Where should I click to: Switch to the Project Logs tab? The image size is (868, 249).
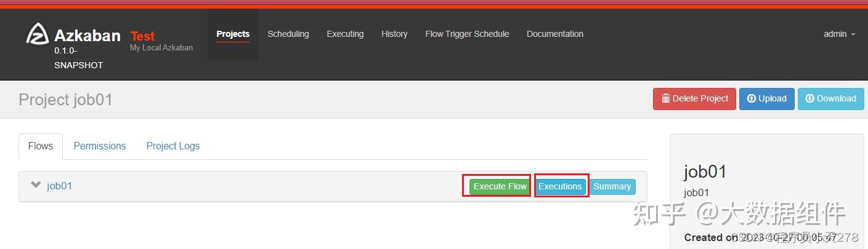172,146
